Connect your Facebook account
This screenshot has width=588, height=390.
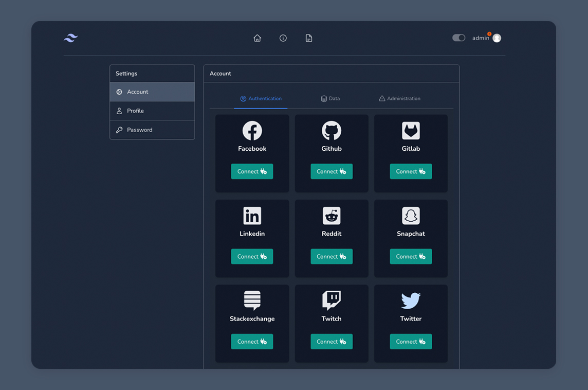tap(252, 171)
